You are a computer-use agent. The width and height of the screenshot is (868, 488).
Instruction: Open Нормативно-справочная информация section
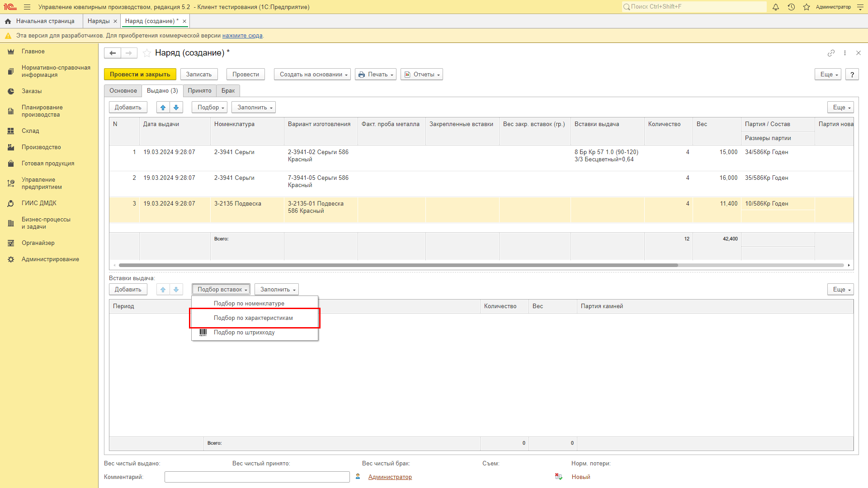pyautogui.click(x=49, y=71)
